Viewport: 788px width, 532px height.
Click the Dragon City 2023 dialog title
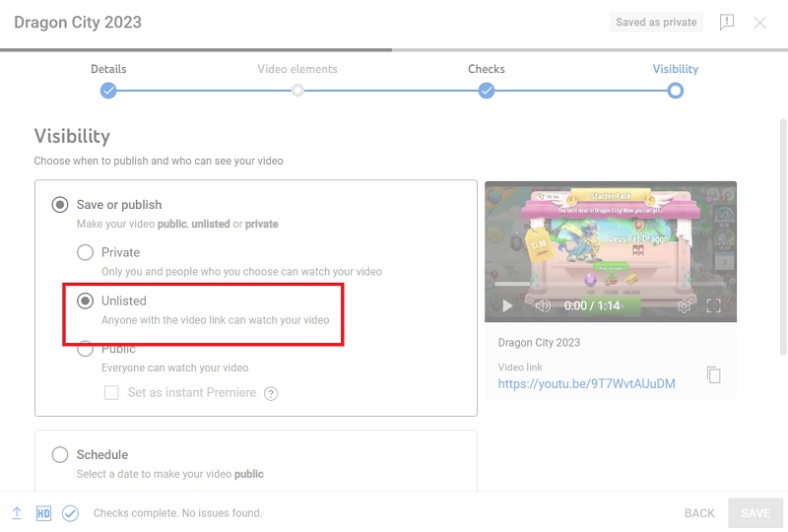pos(78,22)
